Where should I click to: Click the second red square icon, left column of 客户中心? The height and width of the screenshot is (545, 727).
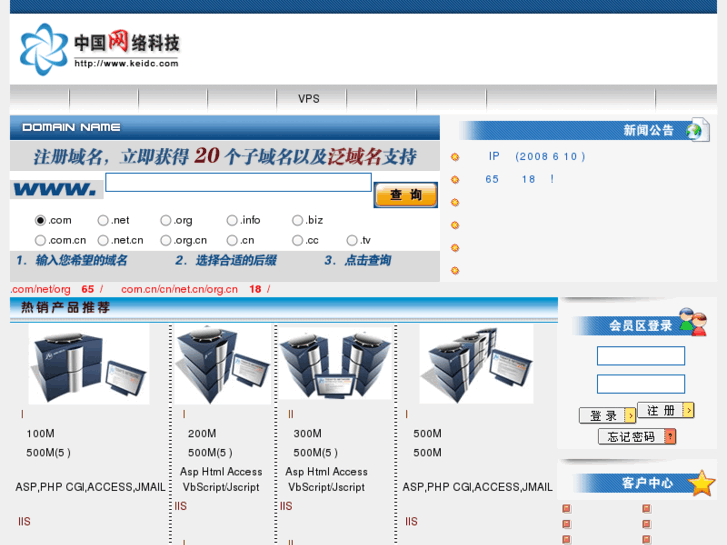click(x=567, y=524)
